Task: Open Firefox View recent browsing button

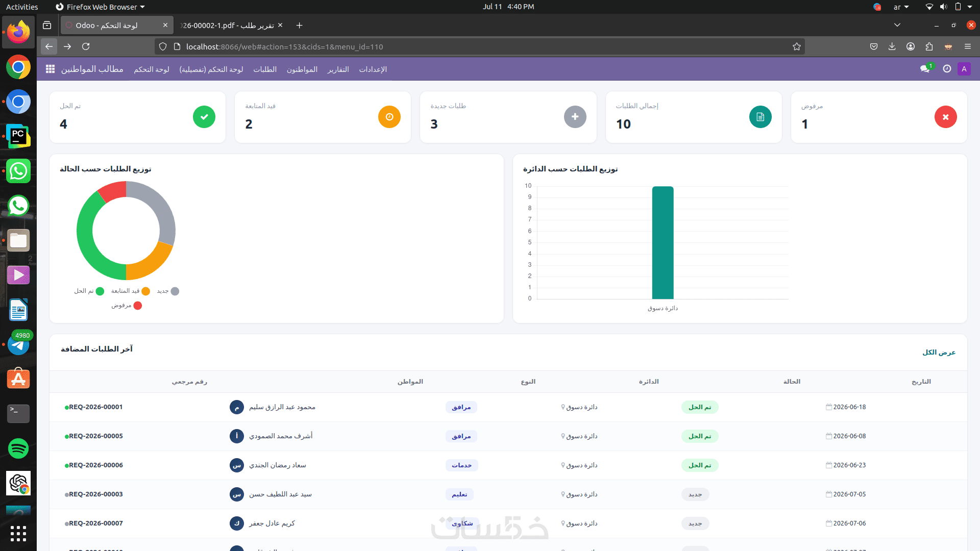Action: tap(47, 25)
